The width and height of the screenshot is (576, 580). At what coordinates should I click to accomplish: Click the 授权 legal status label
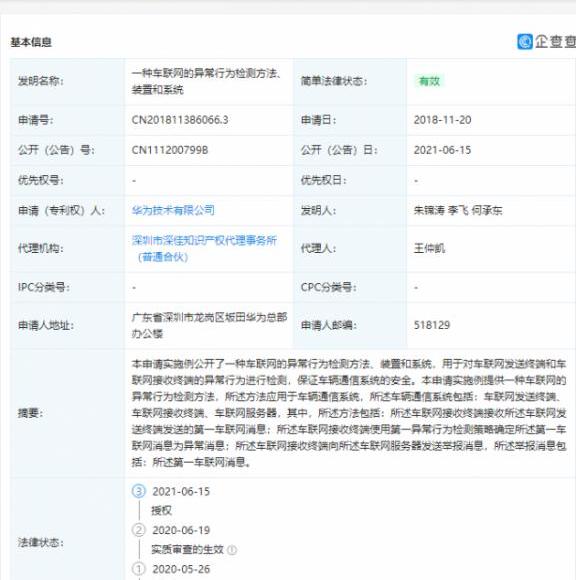coord(161,511)
